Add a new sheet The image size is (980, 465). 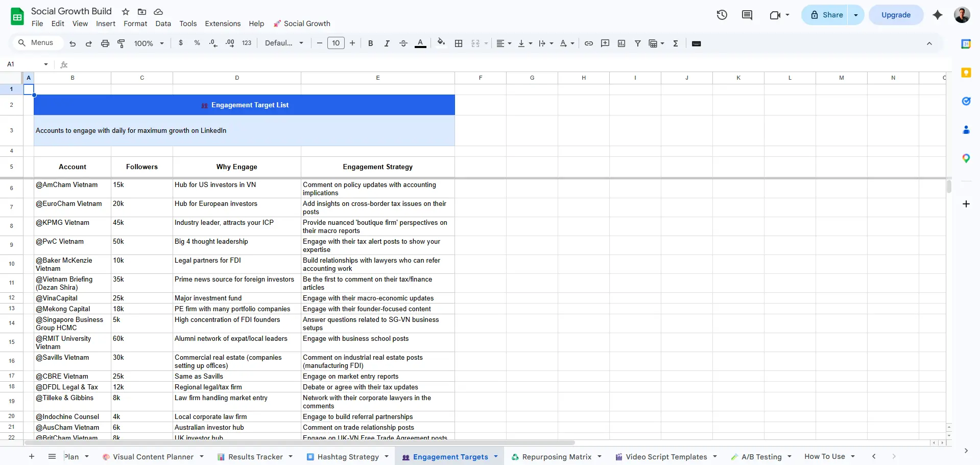point(32,456)
